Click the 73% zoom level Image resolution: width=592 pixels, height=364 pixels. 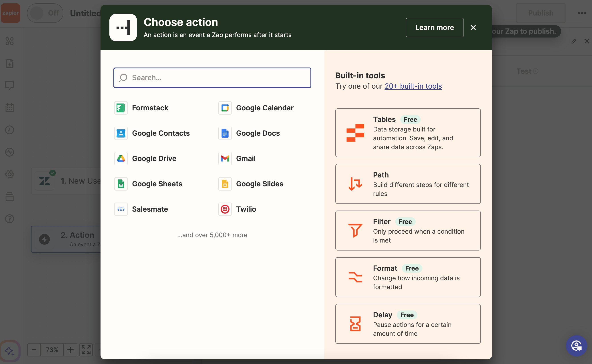coord(52,350)
